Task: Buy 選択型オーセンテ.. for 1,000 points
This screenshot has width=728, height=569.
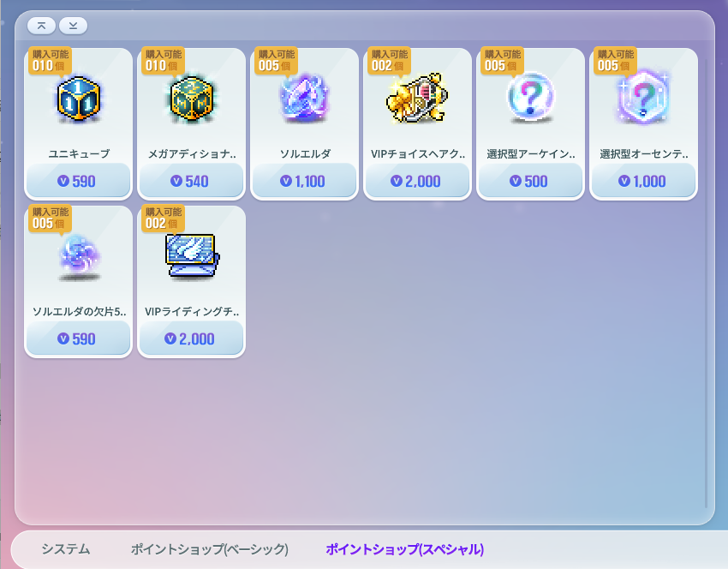Action: (x=643, y=181)
